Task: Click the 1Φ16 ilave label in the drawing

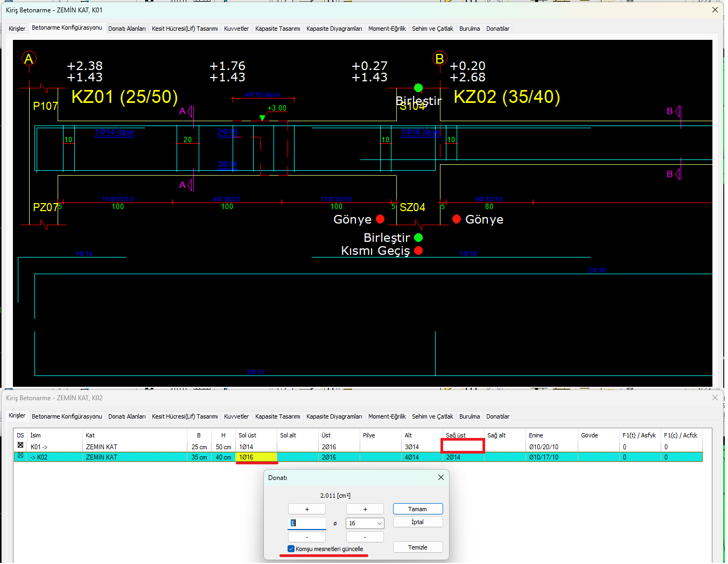Action: click(x=421, y=132)
